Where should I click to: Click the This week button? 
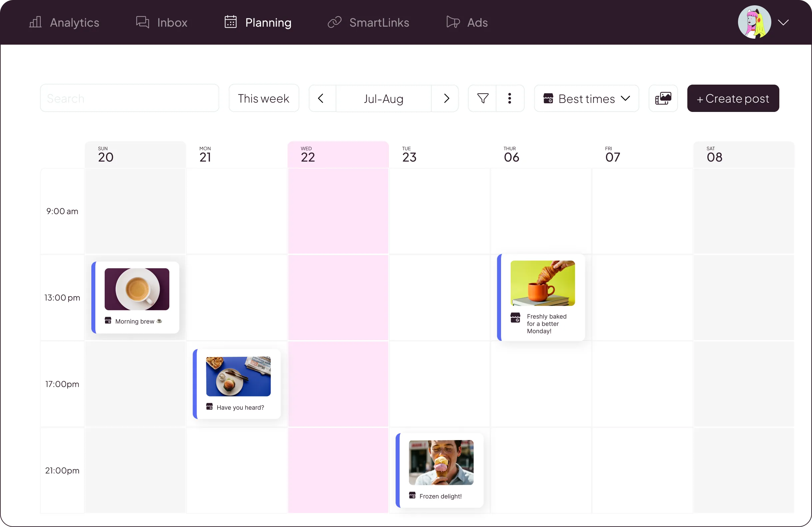tap(264, 99)
